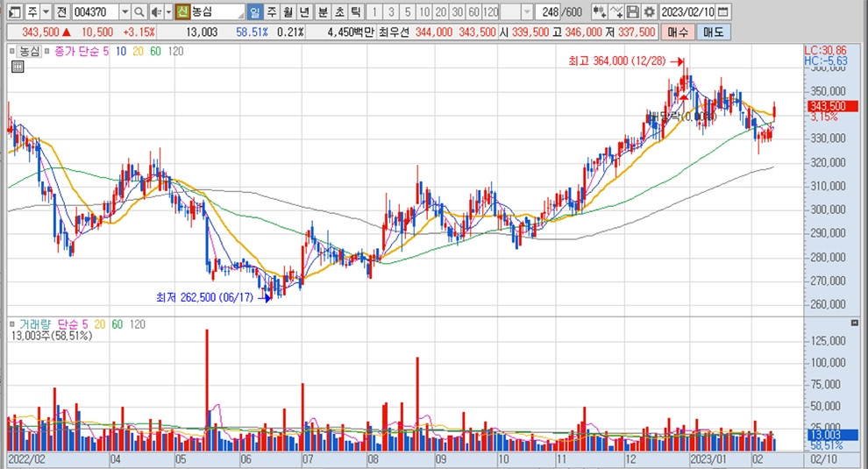Click the save chart floppy disk icon

pos(632,12)
